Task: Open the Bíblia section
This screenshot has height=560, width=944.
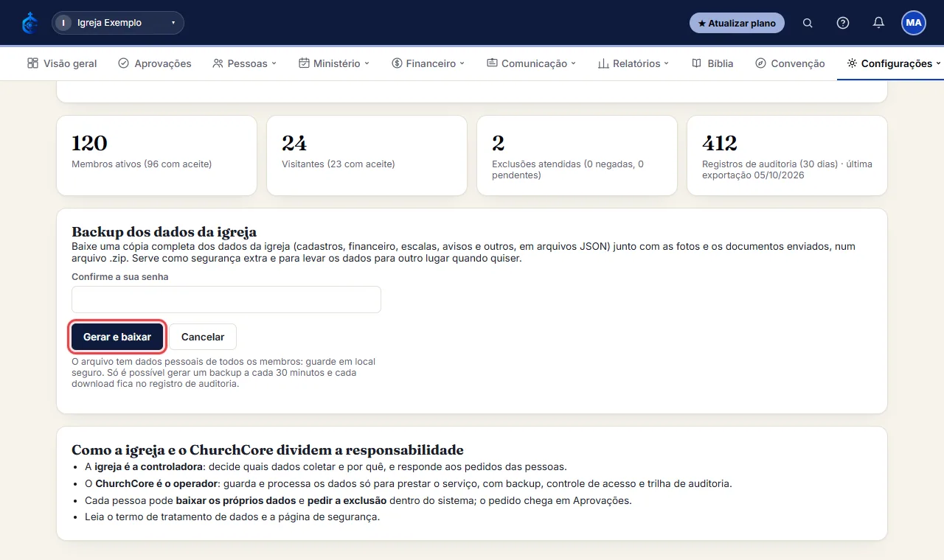Action: click(x=712, y=63)
